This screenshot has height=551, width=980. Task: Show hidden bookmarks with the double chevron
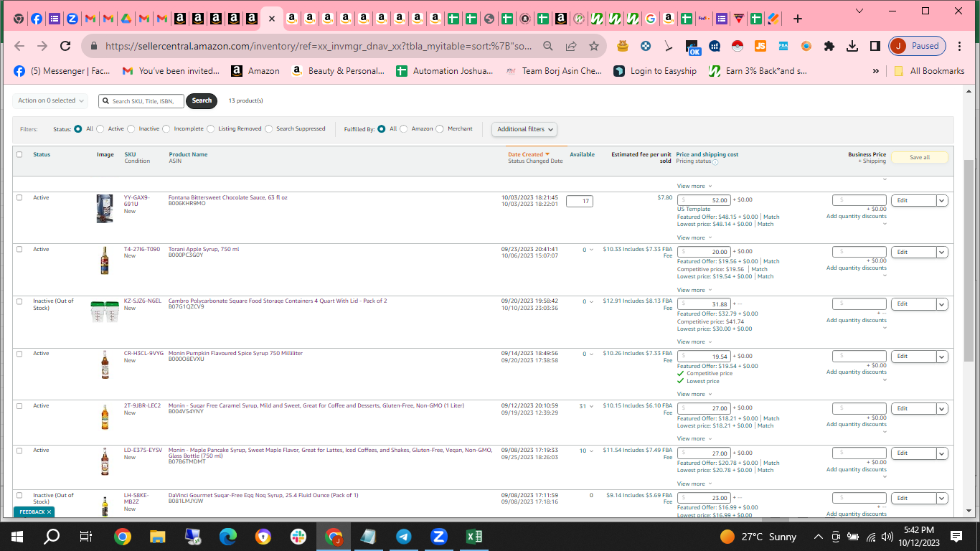click(x=875, y=71)
